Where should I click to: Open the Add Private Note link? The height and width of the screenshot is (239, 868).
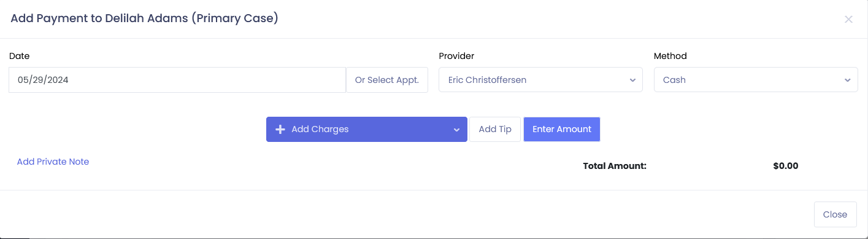coord(53,162)
